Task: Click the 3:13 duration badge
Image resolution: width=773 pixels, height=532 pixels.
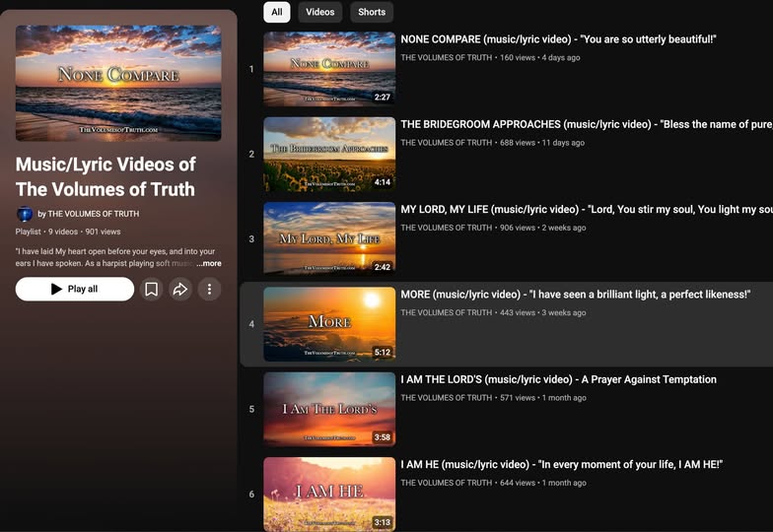Action: pyautogui.click(x=383, y=522)
